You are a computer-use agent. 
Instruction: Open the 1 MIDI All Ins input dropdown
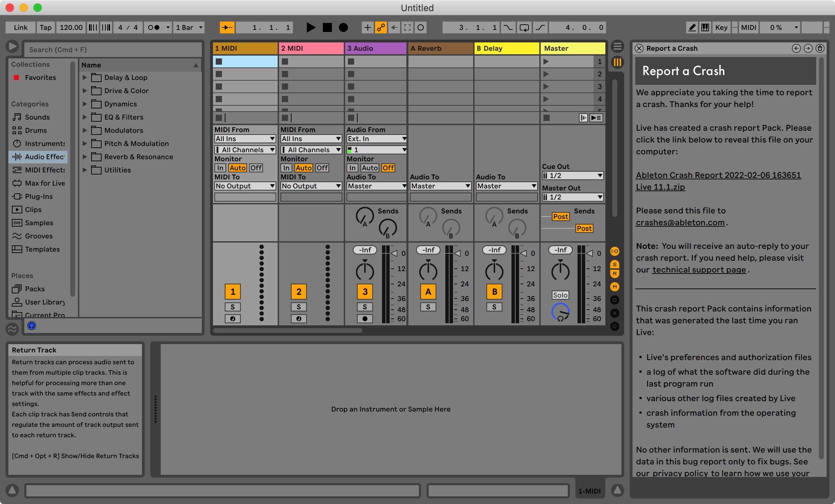point(245,139)
